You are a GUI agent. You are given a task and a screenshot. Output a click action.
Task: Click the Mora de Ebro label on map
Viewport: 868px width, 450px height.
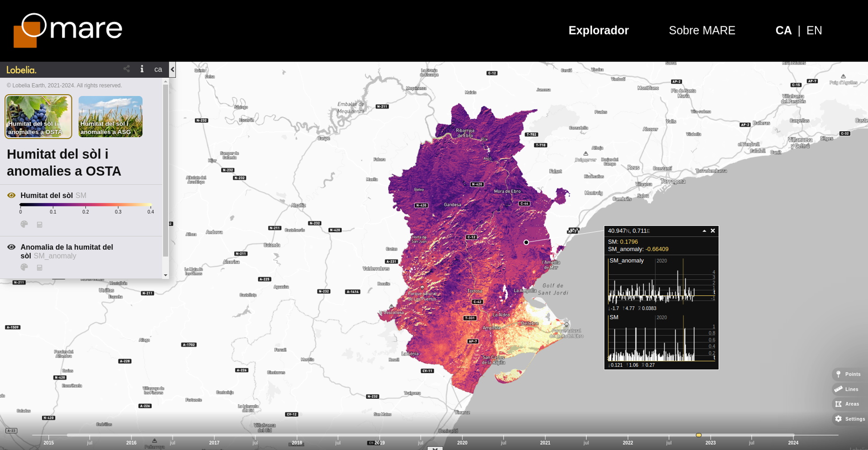[x=508, y=191]
